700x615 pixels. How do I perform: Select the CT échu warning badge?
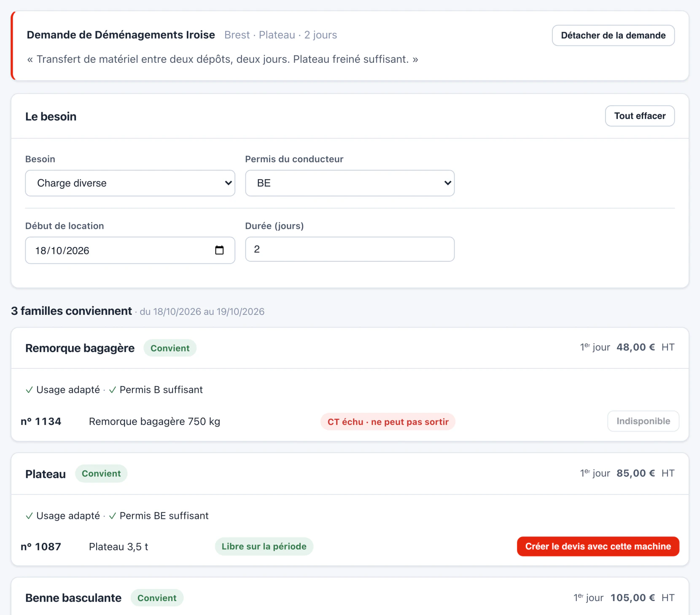click(x=388, y=422)
